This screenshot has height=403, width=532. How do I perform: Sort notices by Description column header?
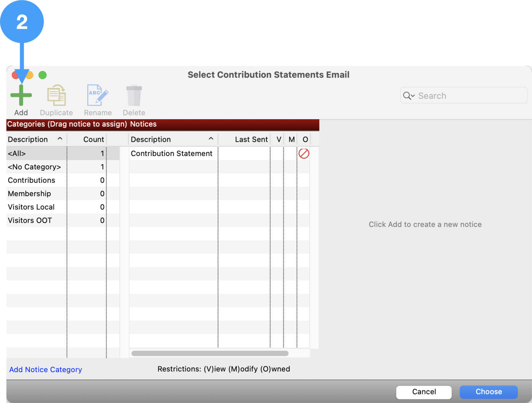tap(173, 139)
